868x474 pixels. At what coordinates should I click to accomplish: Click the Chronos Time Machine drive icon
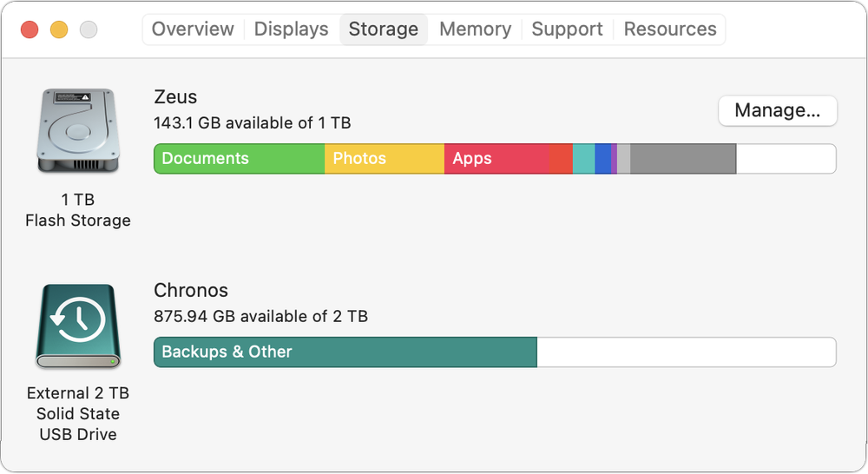[77, 326]
